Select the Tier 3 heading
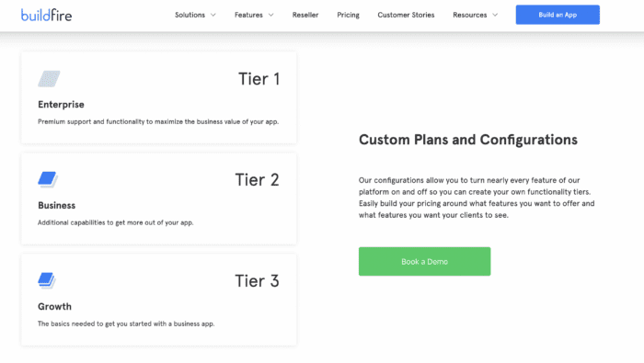 257,281
